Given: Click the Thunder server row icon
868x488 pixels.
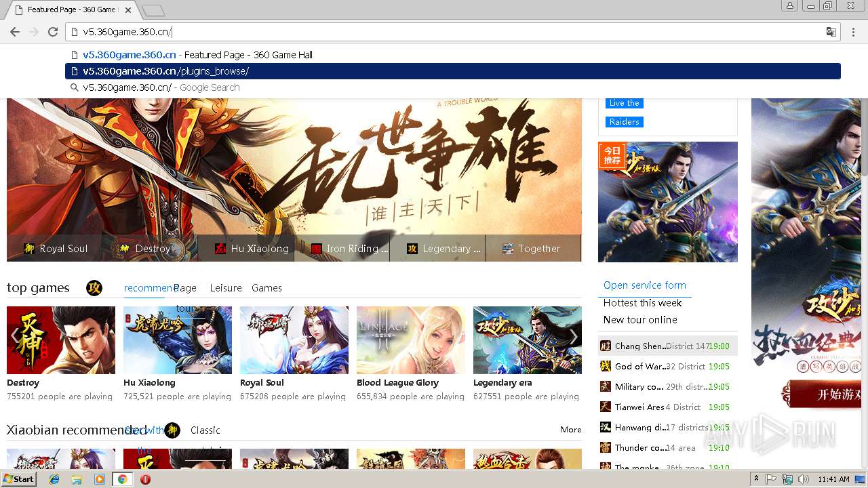Looking at the screenshot, I should tap(606, 447).
